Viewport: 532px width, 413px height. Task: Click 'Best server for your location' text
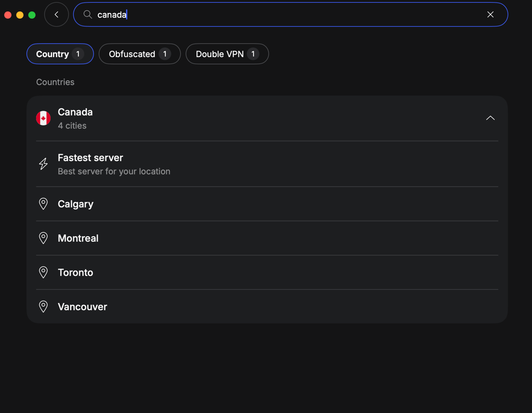pos(114,171)
